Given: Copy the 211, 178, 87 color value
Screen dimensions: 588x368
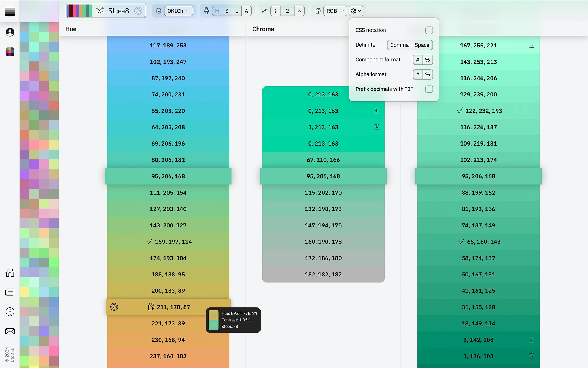Looking at the screenshot, I should [151, 307].
